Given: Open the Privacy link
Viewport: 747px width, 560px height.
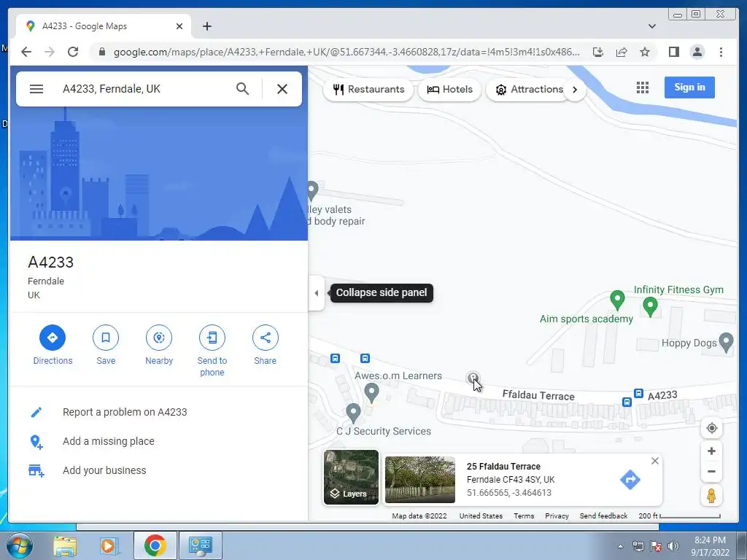Looking at the screenshot, I should click(557, 516).
